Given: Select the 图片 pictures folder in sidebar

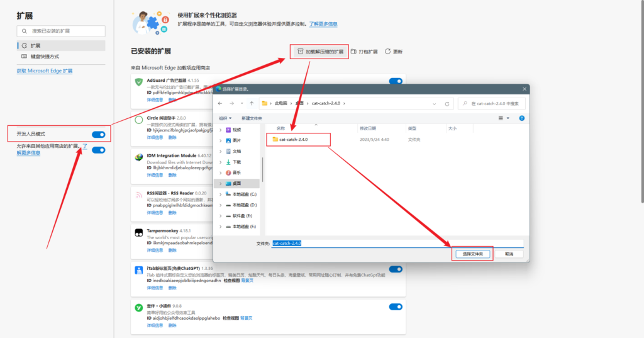Looking at the screenshot, I should click(237, 140).
